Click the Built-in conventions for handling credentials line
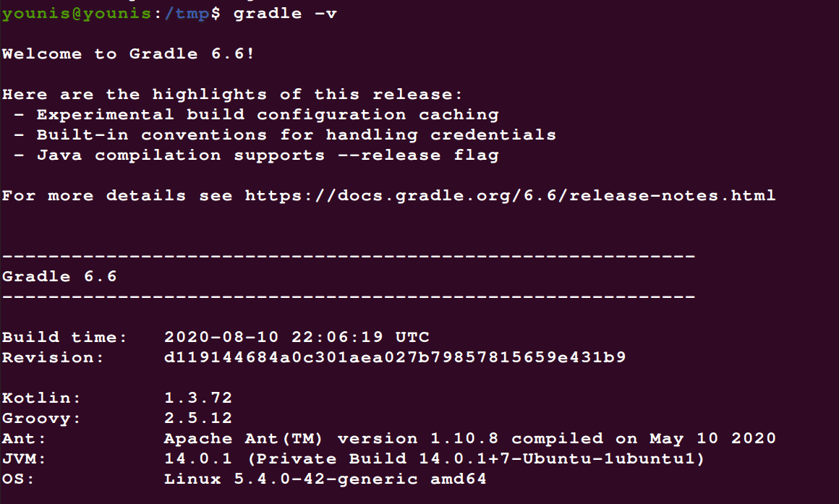Viewport: 839px width, 504px height. (x=297, y=135)
